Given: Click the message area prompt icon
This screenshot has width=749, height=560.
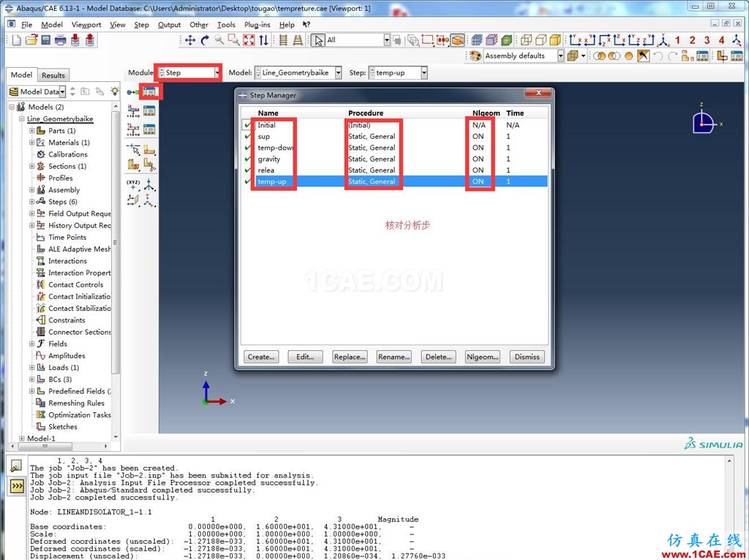Looking at the screenshot, I should 16,466.
